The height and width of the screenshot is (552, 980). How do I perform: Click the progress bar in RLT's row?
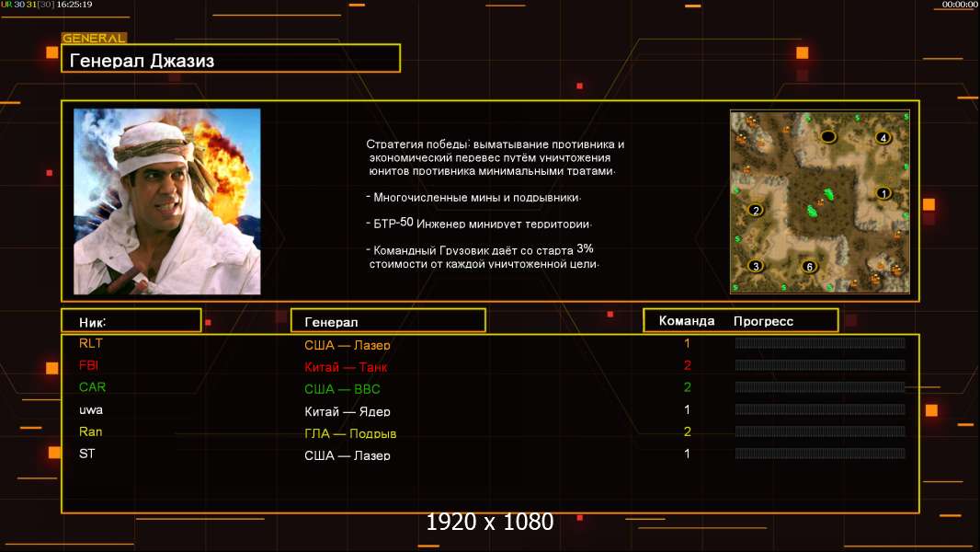(820, 342)
